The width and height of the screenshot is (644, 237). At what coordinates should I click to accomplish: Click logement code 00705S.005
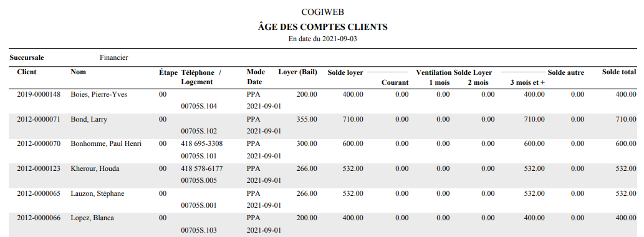[x=199, y=180]
